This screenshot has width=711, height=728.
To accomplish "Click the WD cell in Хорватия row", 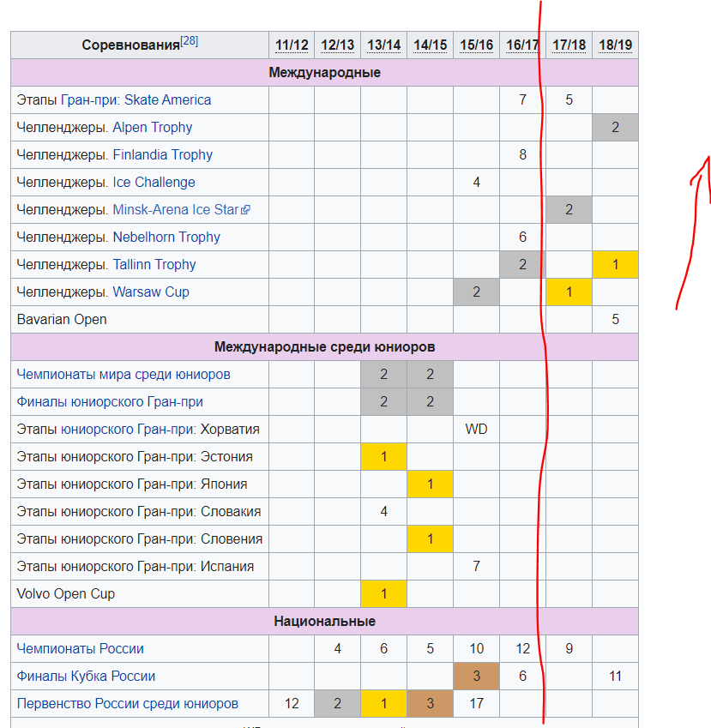I will [x=477, y=429].
